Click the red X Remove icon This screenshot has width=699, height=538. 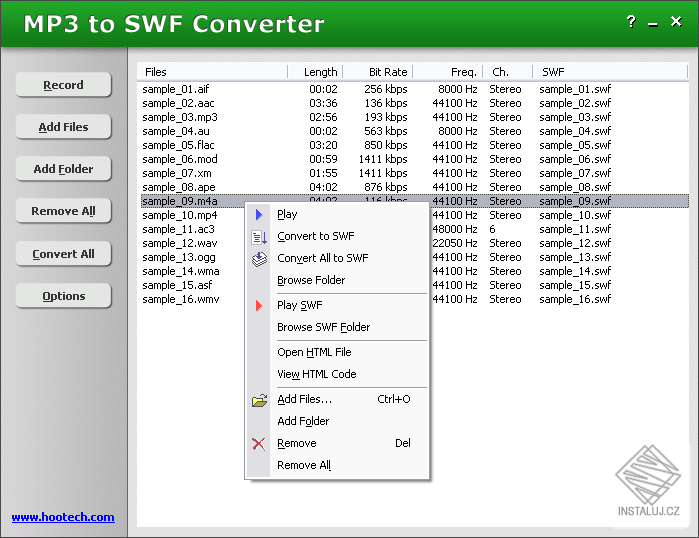tap(259, 444)
